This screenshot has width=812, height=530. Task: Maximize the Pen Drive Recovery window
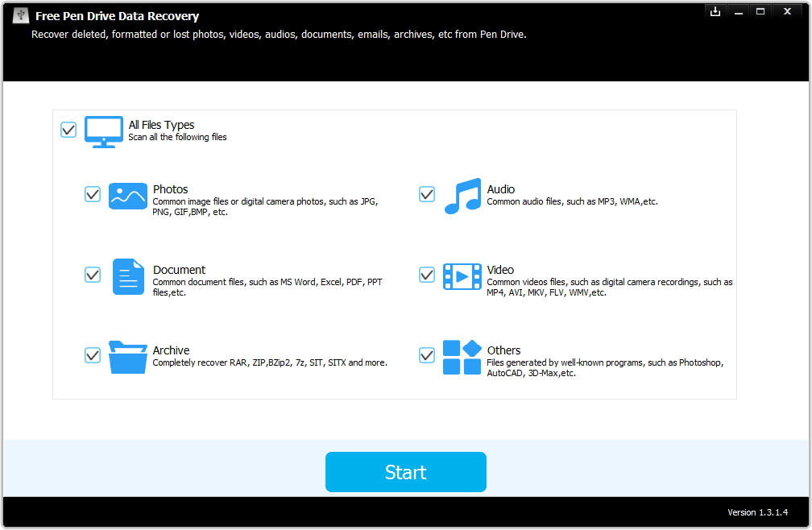click(760, 11)
